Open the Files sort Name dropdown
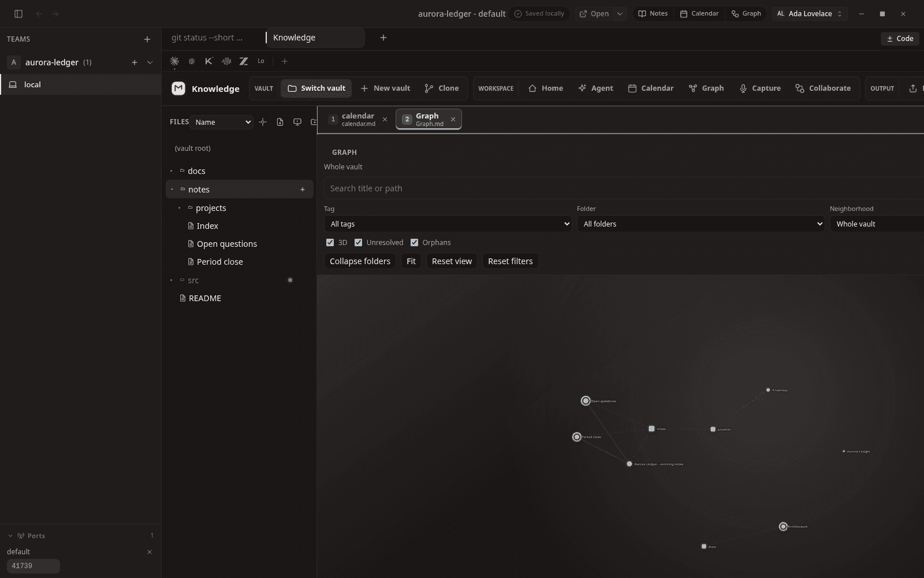Viewport: 924px width, 578px height. click(222, 122)
